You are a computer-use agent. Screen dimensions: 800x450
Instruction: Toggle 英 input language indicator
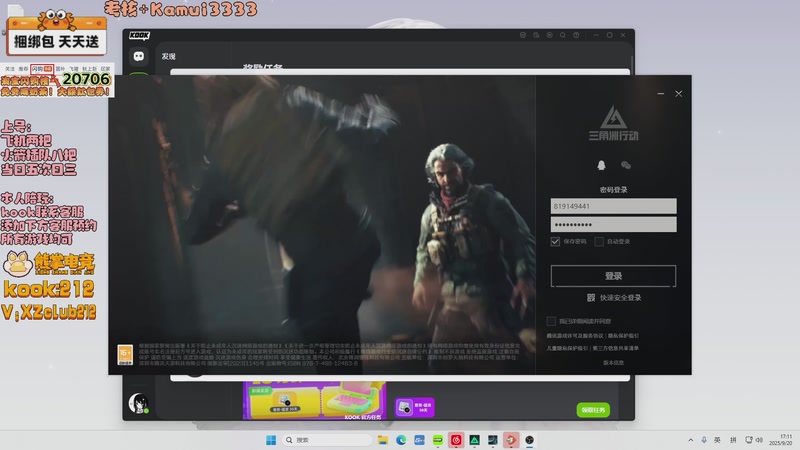pos(717,440)
